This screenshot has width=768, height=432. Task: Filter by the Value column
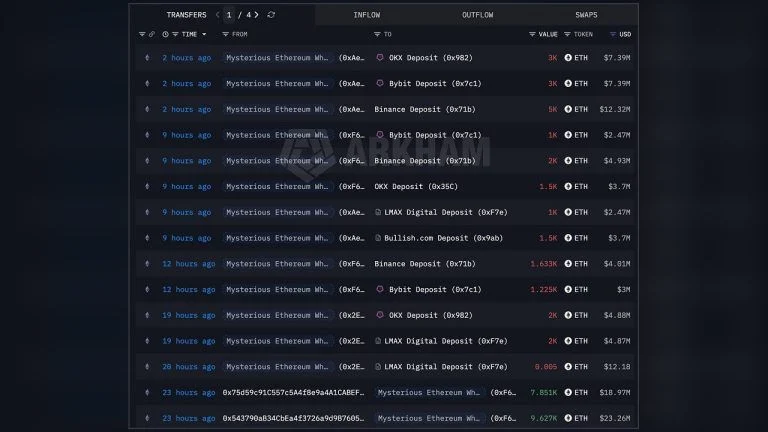532,34
